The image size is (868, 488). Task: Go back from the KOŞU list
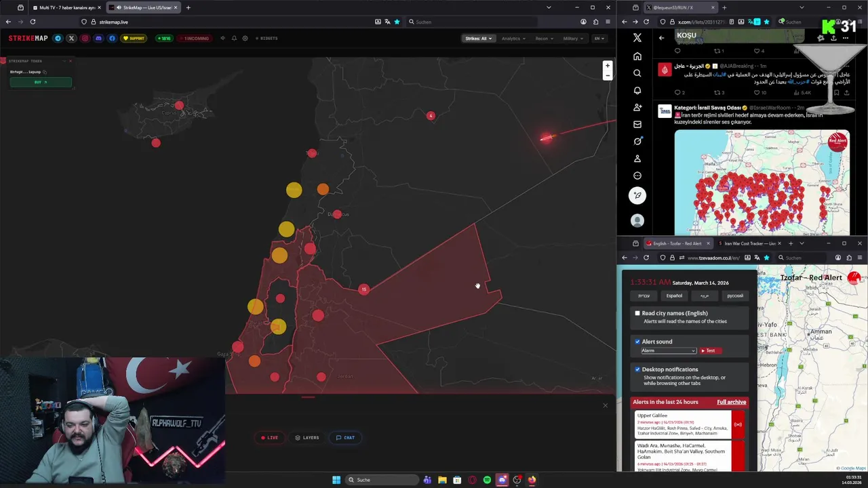[x=662, y=38]
